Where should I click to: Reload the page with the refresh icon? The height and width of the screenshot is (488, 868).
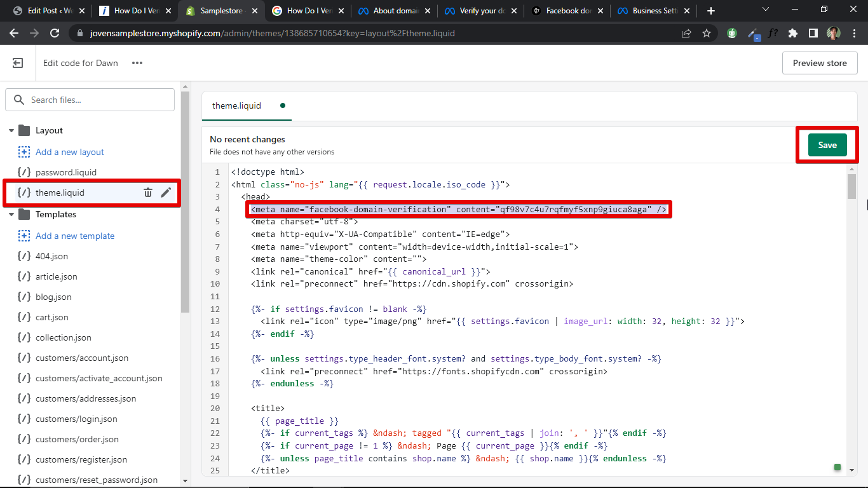pyautogui.click(x=55, y=33)
